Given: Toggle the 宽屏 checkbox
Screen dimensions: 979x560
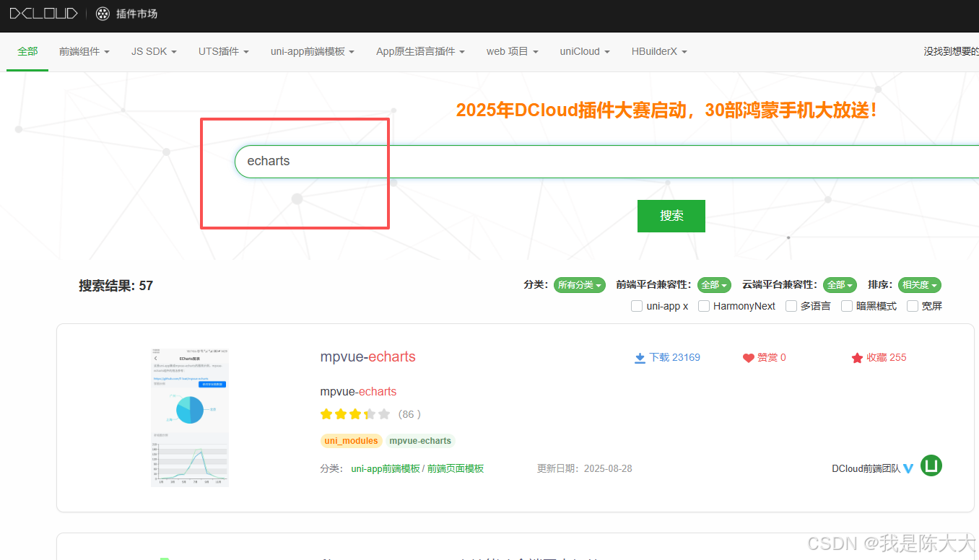Looking at the screenshot, I should pyautogui.click(x=913, y=306).
